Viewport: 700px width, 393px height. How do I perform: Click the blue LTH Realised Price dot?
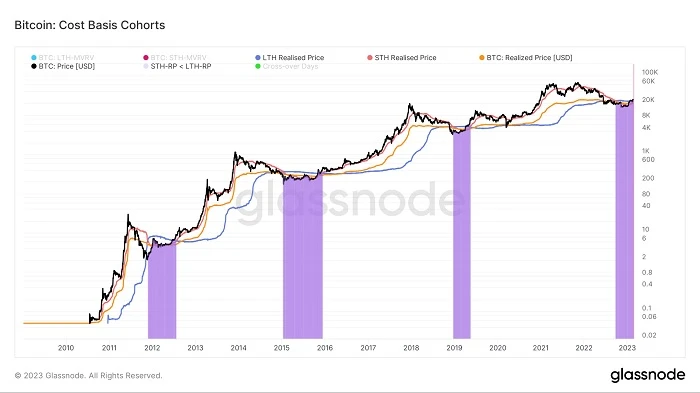point(258,58)
